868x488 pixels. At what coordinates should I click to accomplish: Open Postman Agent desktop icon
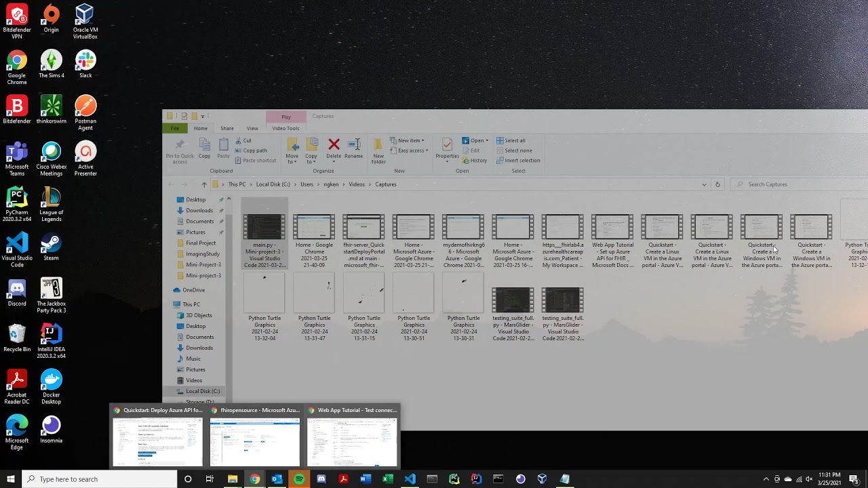click(x=85, y=113)
